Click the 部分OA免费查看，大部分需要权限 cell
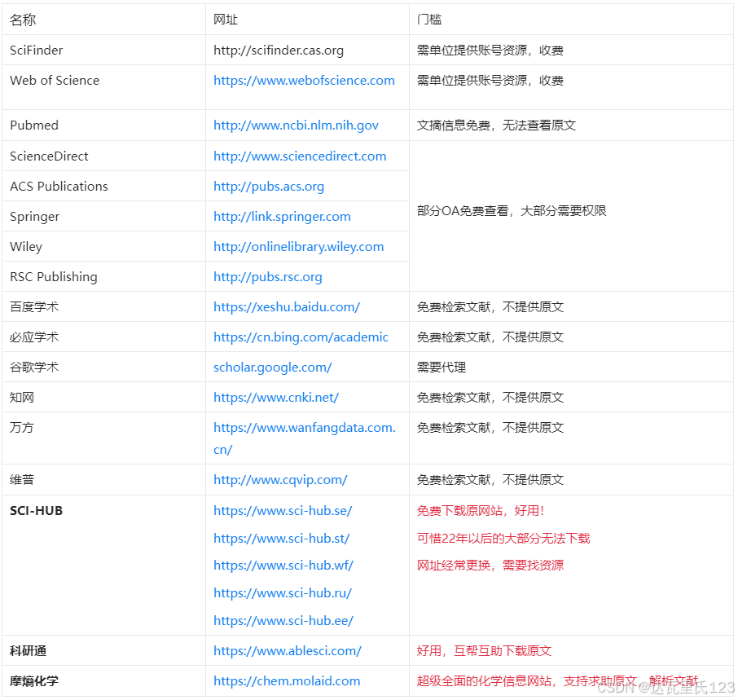The width and height of the screenshot is (738, 700). pyautogui.click(x=571, y=216)
